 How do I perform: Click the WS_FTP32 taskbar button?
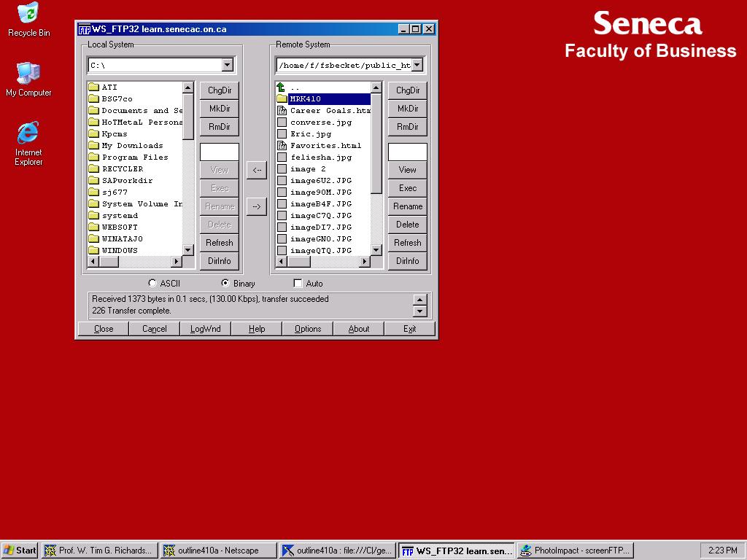457,551
